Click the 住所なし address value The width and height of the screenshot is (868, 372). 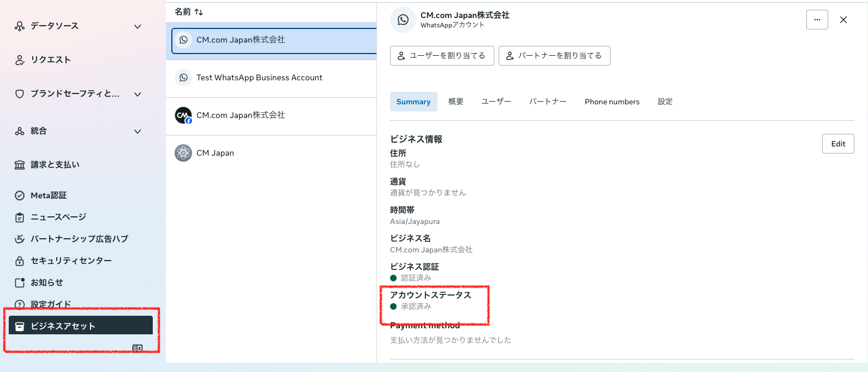405,164
